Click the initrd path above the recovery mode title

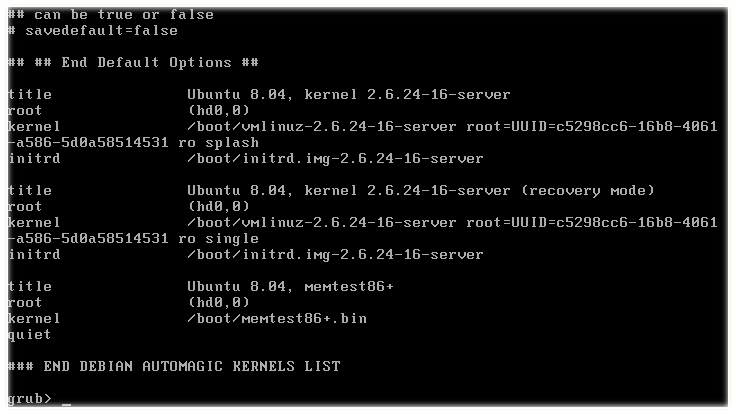[335, 158]
